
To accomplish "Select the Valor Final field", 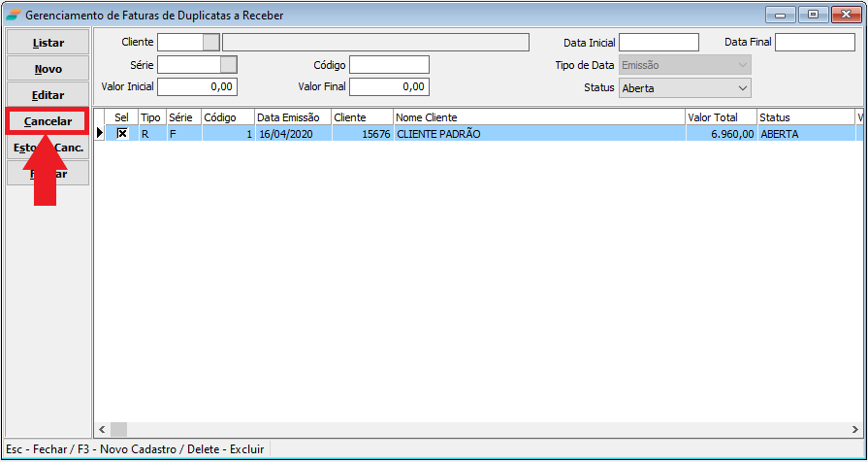I will 389,86.
